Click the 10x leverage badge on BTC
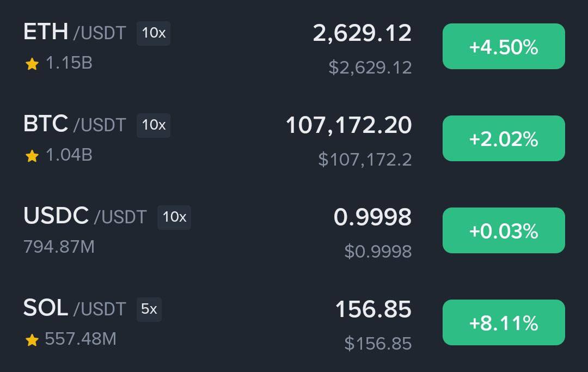588x372 pixels. 154,125
